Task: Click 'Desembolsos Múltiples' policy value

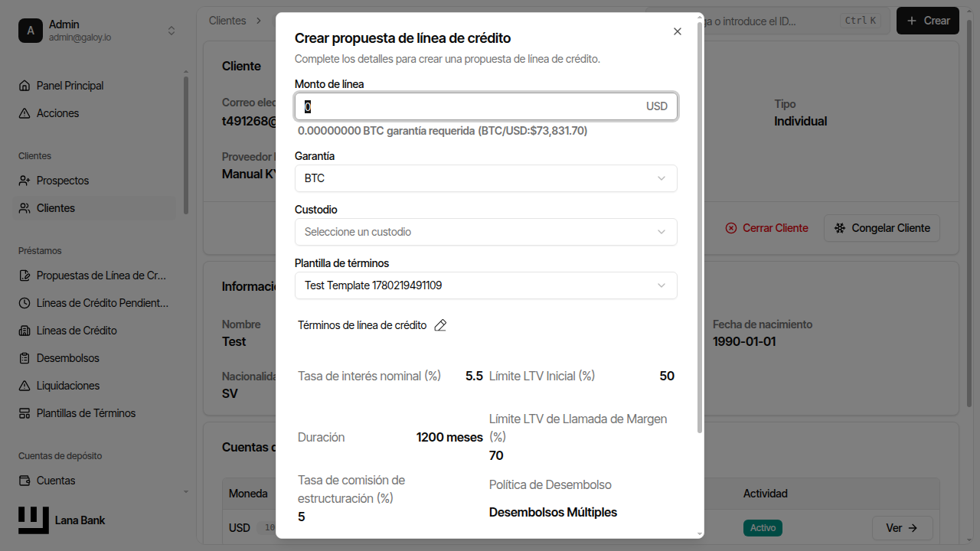Action: (553, 513)
